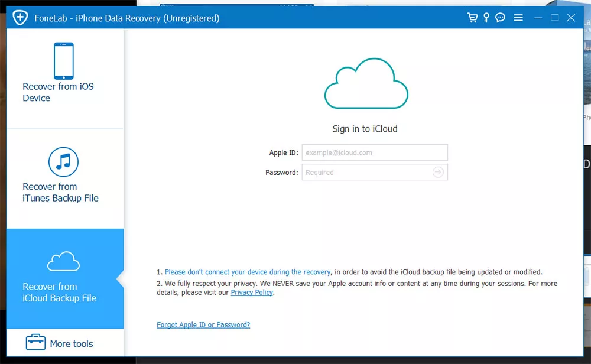591x364 pixels.
Task: Open the shopping cart purchase icon
Action: (472, 18)
